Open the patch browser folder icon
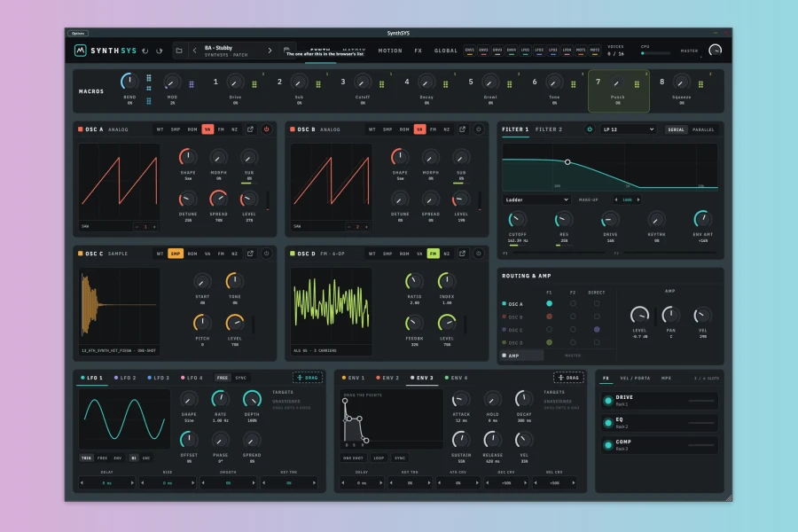Viewport: 798px width, 532px height. tap(179, 51)
